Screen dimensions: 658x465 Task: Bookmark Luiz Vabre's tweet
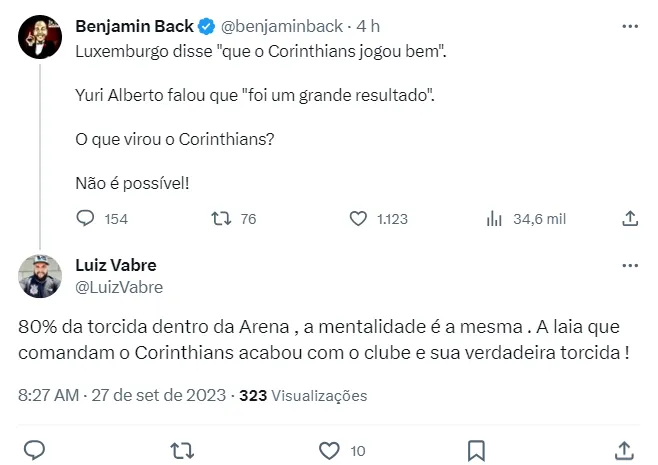coord(477,448)
